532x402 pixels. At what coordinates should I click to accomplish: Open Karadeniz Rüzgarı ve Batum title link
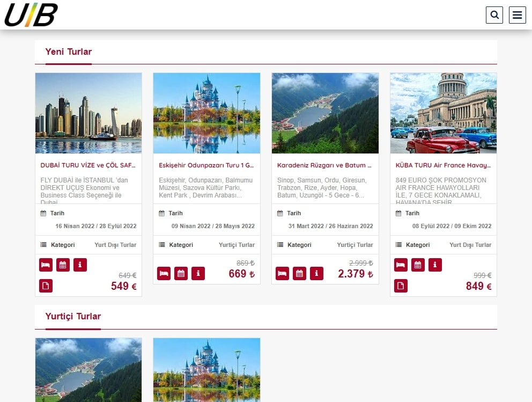[x=324, y=165]
